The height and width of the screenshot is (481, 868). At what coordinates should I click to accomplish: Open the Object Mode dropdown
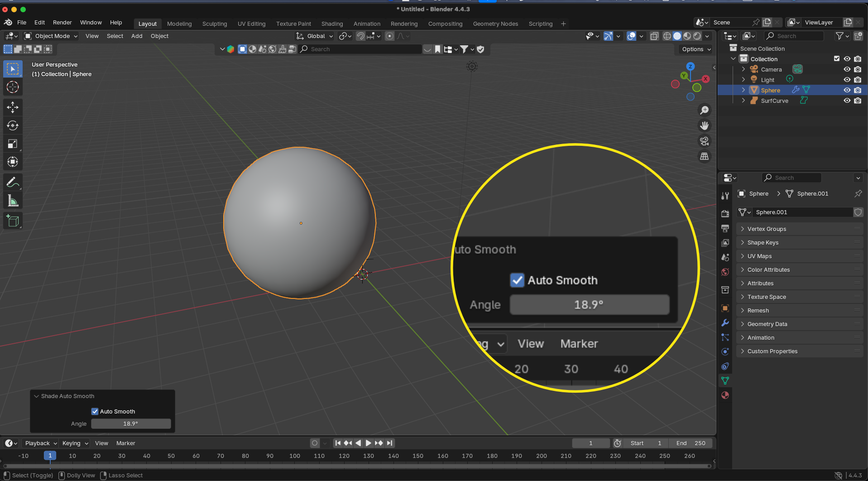tap(51, 36)
